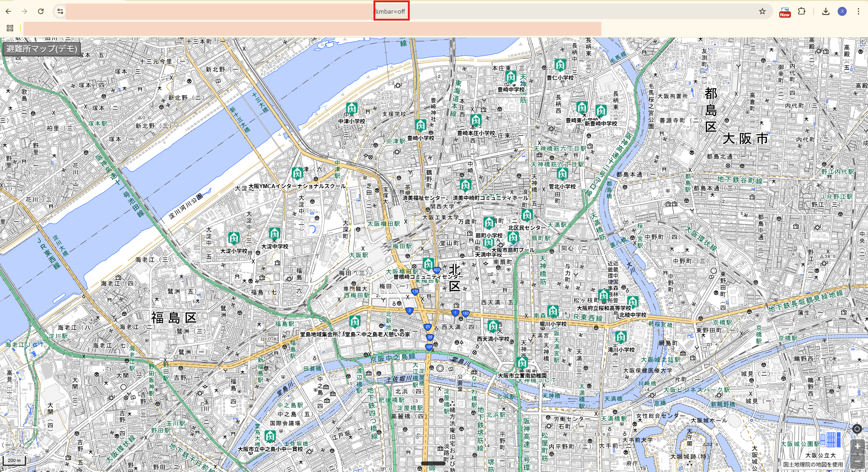The image size is (868, 472).
Task: Bookmark this page with the star icon
Action: point(762,11)
